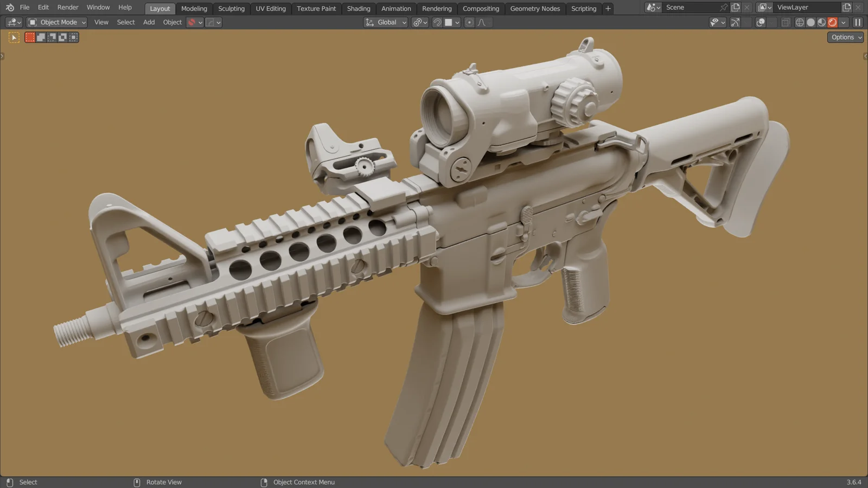Viewport: 868px width, 488px height.
Task: Switch to rendered viewport shading
Action: (x=832, y=22)
